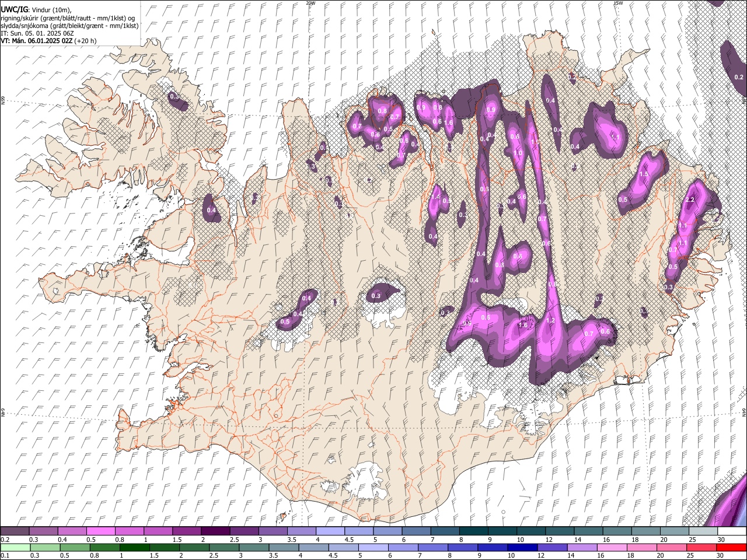
Task: Click the deep blue 10–12 swatch in lower legend
Action: [522, 547]
